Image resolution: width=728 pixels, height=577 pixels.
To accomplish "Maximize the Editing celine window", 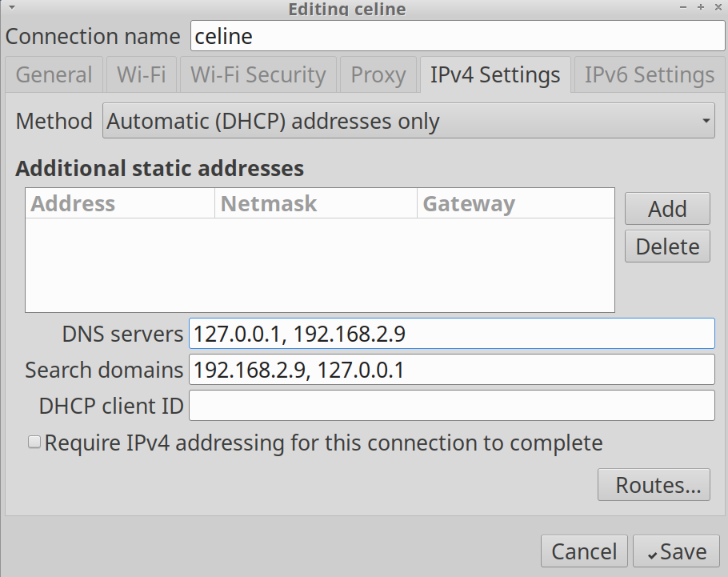I will click(x=700, y=7).
